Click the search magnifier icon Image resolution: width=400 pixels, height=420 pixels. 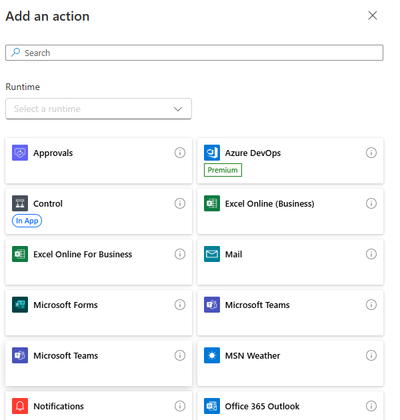[15, 52]
